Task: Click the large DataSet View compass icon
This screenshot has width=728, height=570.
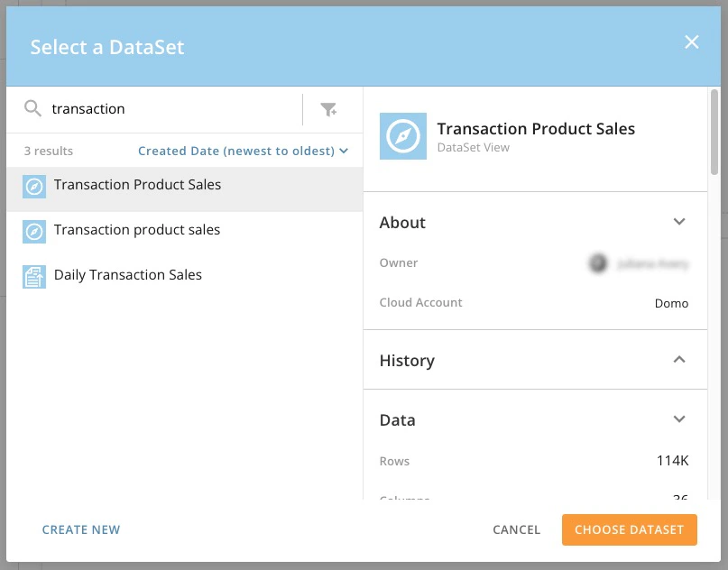Action: coord(403,136)
